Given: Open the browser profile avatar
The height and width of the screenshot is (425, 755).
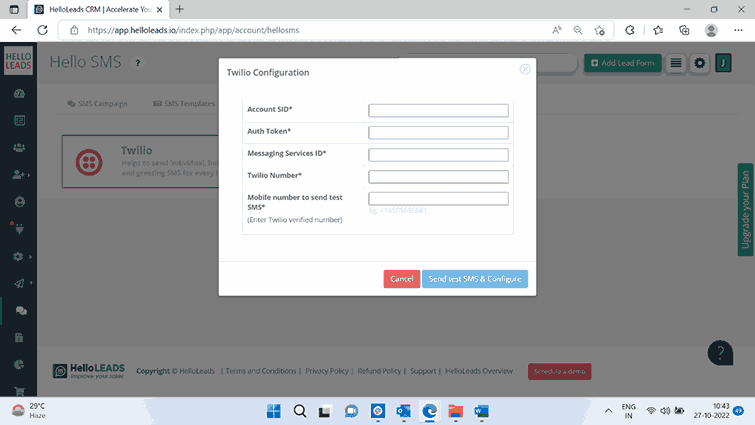Looking at the screenshot, I should tap(711, 30).
